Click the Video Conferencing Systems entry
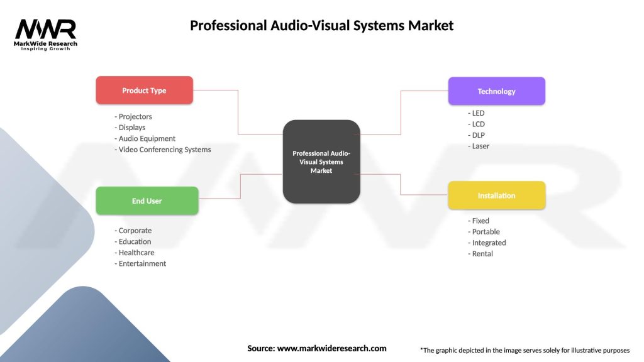 pyautogui.click(x=163, y=149)
